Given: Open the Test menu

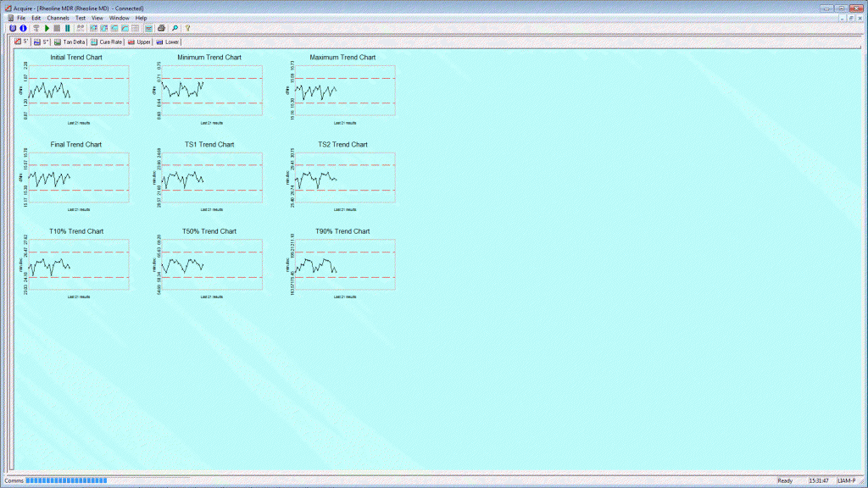Looking at the screenshot, I should (x=80, y=17).
